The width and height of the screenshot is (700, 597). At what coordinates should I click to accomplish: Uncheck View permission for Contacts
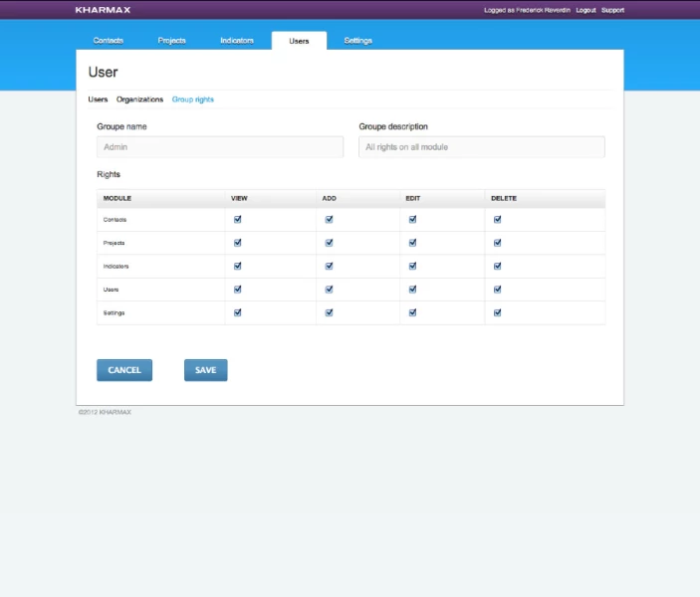(237, 220)
